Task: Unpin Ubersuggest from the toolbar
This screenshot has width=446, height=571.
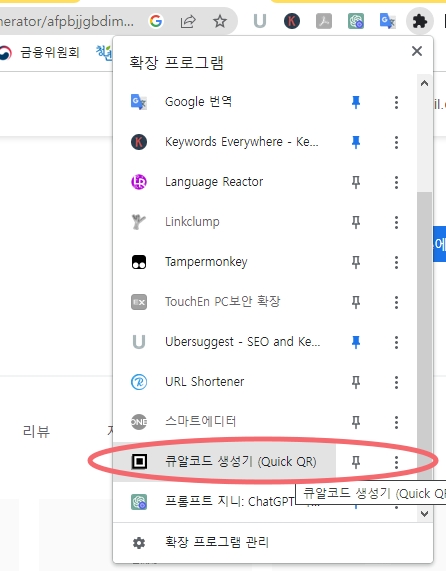Action: pos(356,342)
